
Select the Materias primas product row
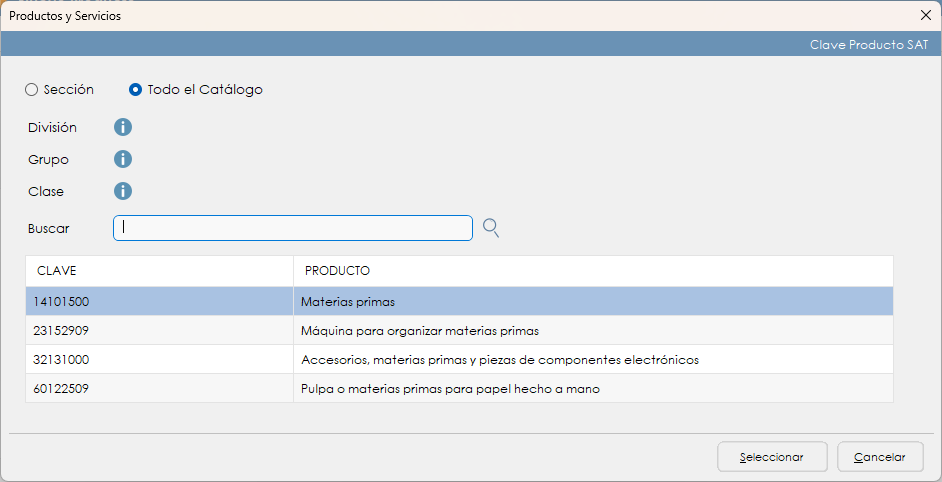tap(348, 301)
